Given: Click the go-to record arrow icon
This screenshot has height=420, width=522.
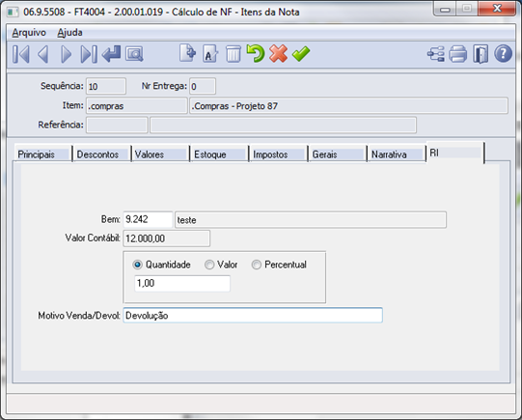Looking at the screenshot, I should pyautogui.click(x=111, y=54).
